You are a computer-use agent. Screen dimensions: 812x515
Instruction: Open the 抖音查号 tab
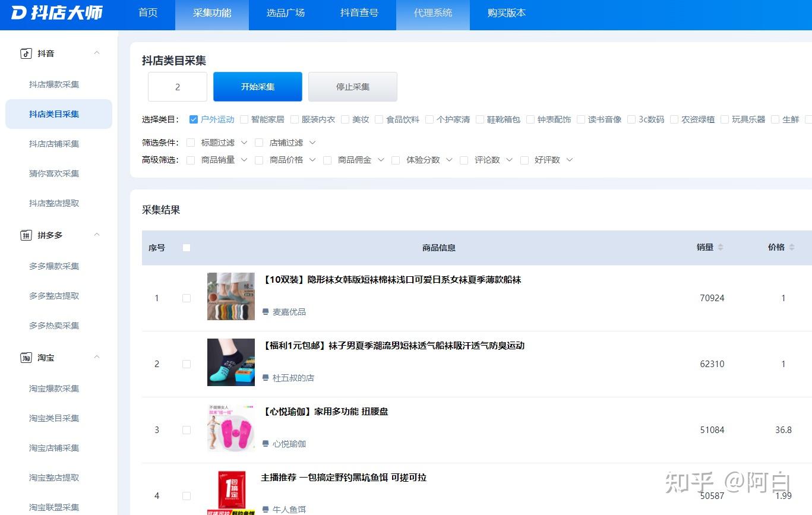(x=359, y=13)
